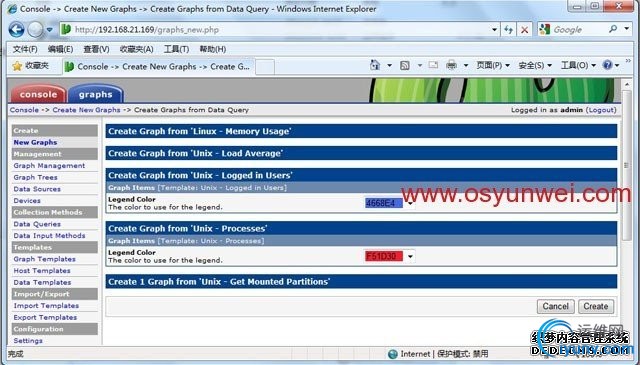
Task: Open the 文件(F) menu
Action: (25, 49)
